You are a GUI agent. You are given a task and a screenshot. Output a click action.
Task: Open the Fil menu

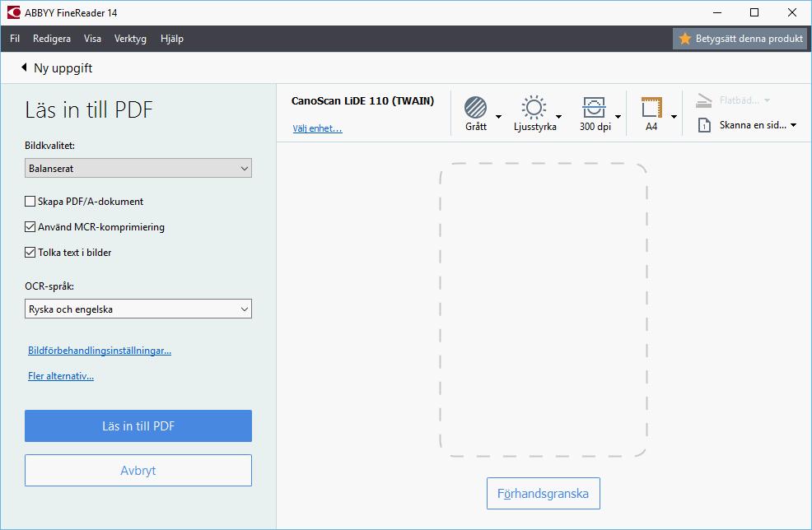tap(15, 39)
